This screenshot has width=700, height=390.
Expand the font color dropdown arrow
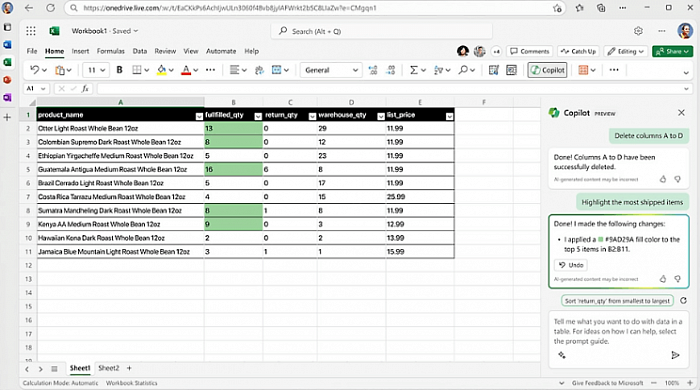pos(196,70)
